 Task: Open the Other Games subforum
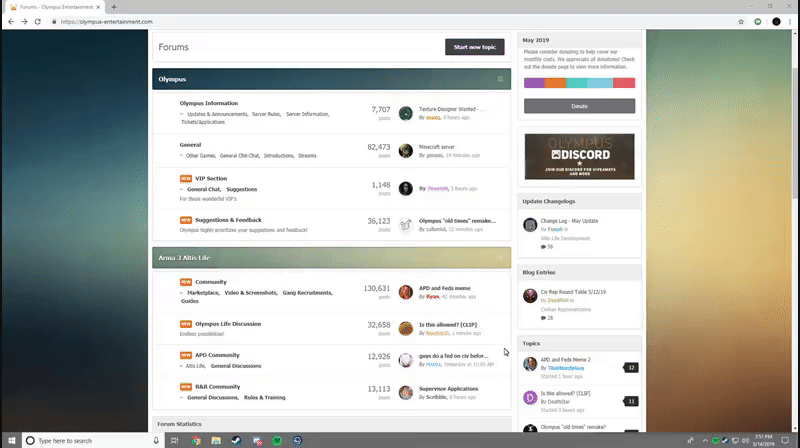[x=201, y=156]
